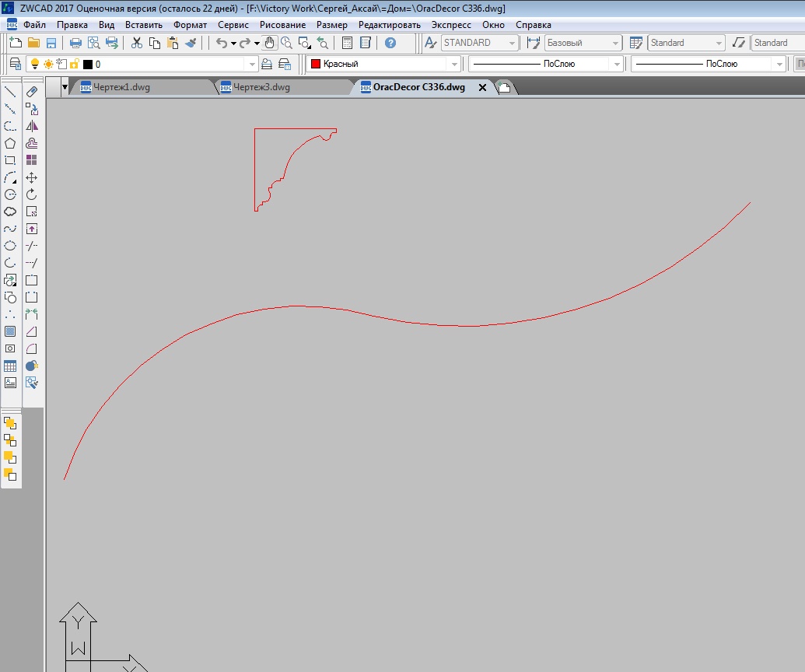Select the Erase tool
The width and height of the screenshot is (805, 672).
click(x=32, y=92)
